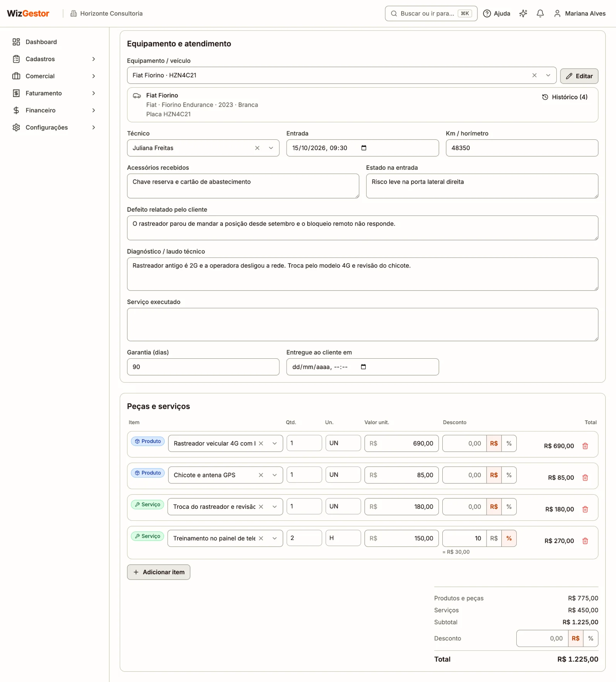Click the Garantia (dias) field
Viewport: 616px width, 682px height.
(x=203, y=367)
